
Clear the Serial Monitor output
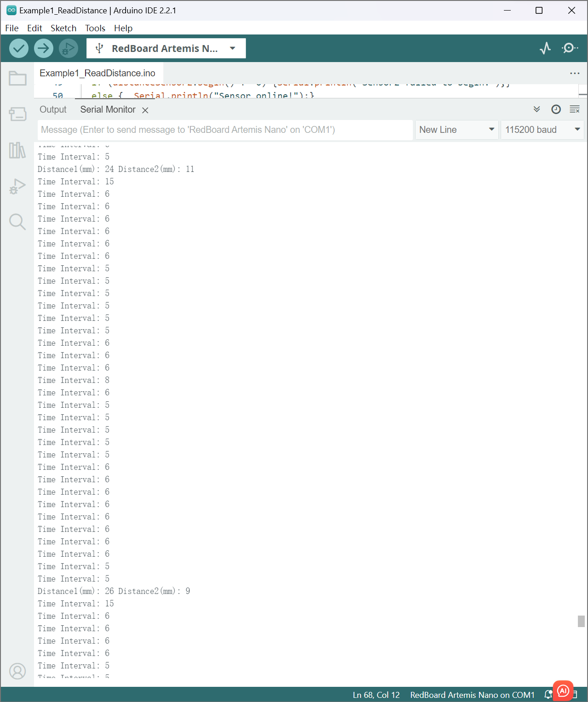[x=574, y=109]
